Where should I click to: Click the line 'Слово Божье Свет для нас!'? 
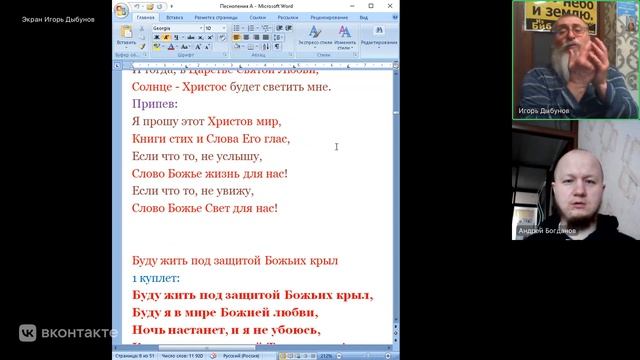204,208
